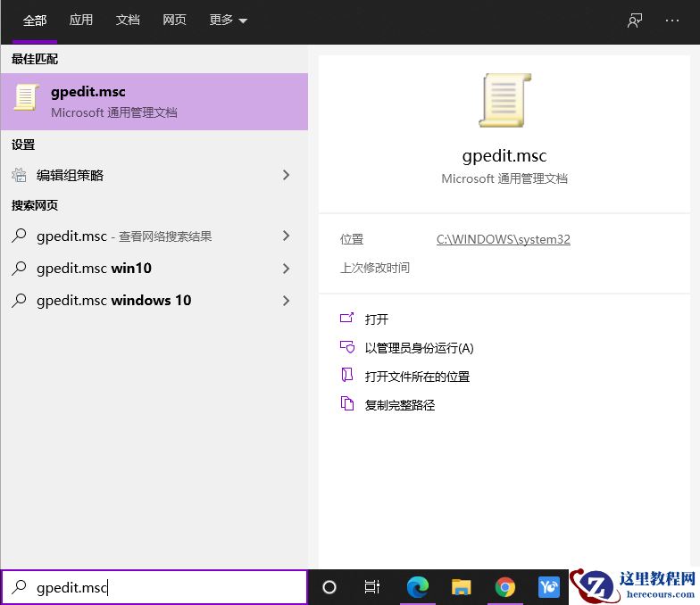Open Task View on the taskbar
The width and height of the screenshot is (700, 605).
click(371, 587)
